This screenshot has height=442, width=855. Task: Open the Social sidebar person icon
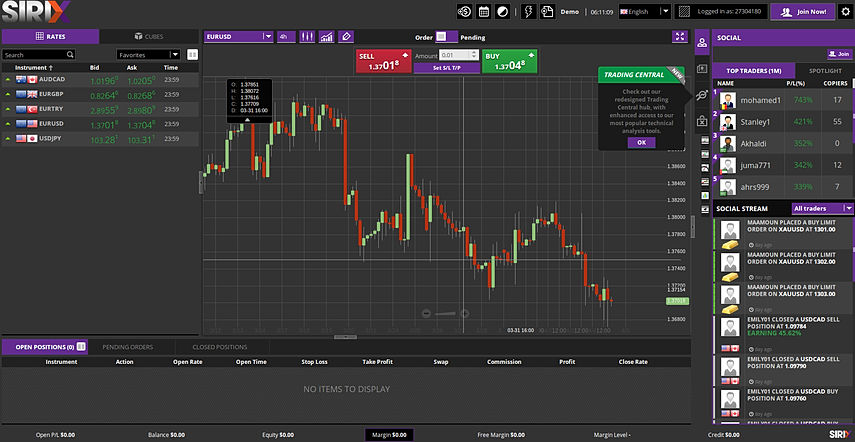(x=702, y=42)
